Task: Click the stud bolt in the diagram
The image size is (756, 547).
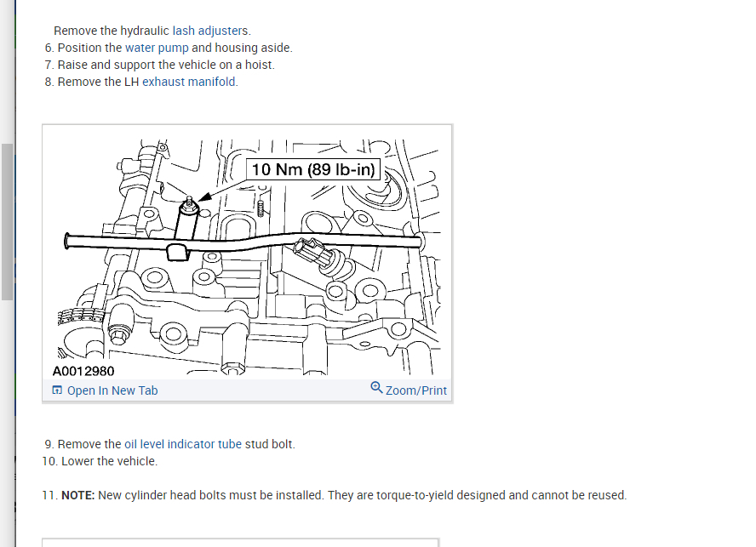Action: click(189, 204)
